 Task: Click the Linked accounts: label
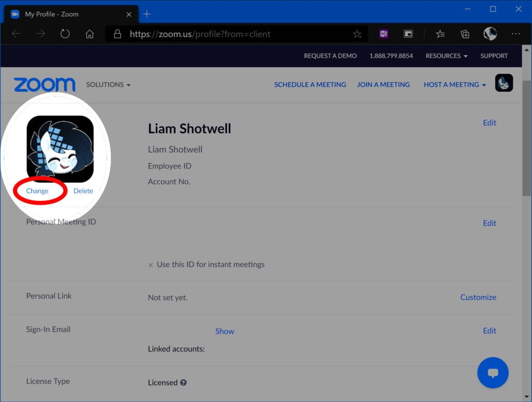point(176,349)
